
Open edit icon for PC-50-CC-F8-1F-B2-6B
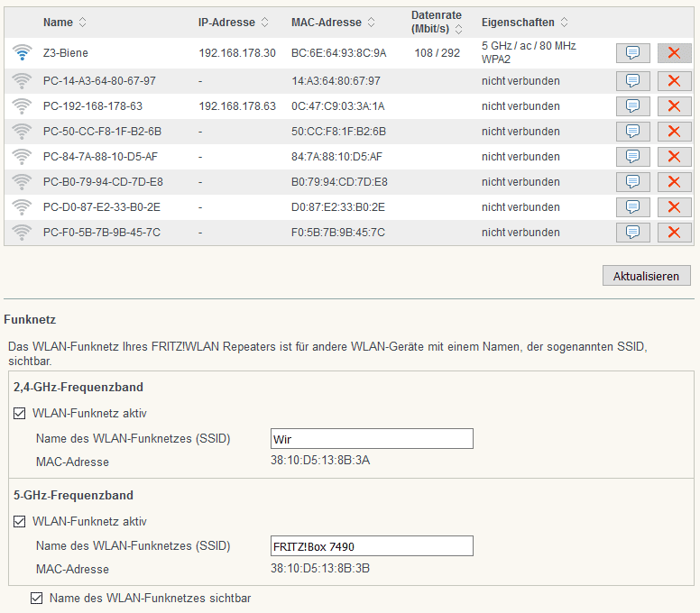[632, 132]
